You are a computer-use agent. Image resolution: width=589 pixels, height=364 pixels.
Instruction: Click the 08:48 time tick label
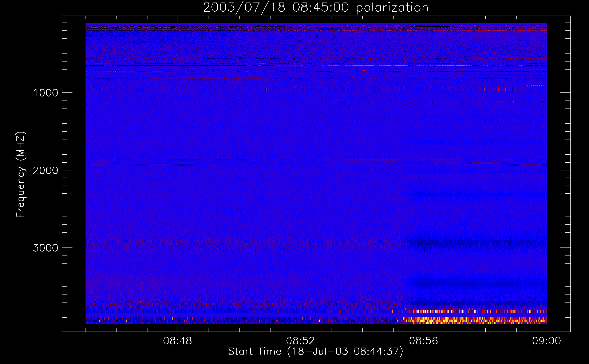point(177,341)
